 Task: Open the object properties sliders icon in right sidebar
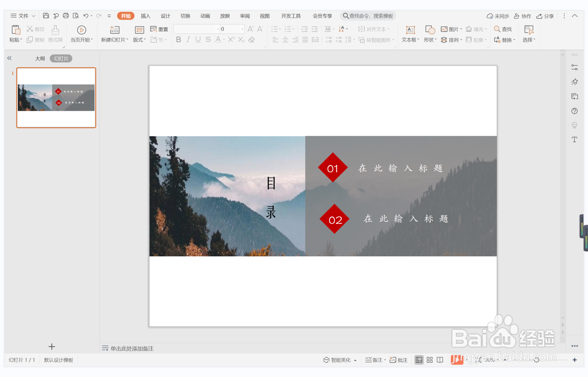(x=574, y=67)
